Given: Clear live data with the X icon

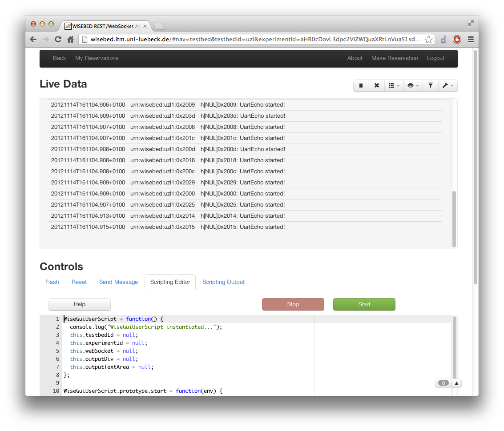Looking at the screenshot, I should tap(377, 86).
